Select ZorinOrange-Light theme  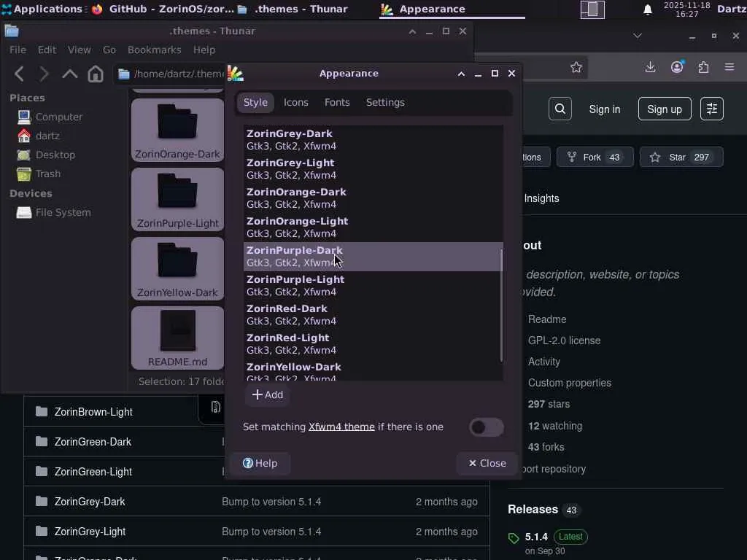[x=373, y=227]
